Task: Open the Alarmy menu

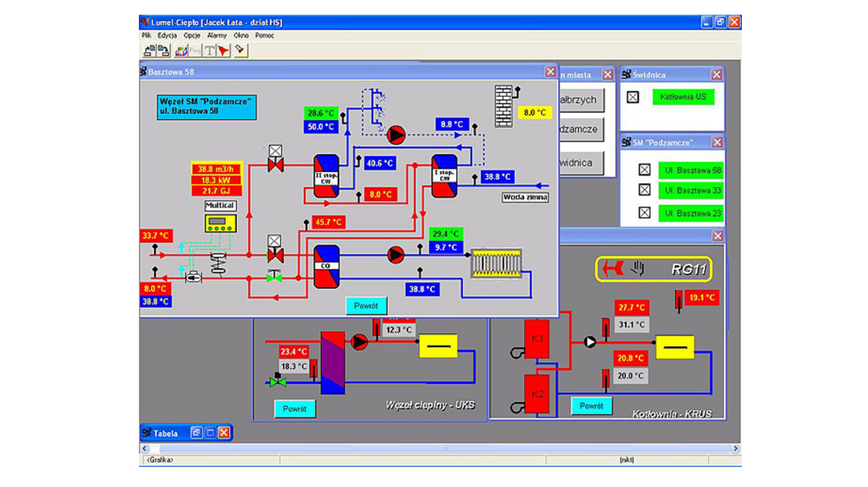Action: [216, 35]
